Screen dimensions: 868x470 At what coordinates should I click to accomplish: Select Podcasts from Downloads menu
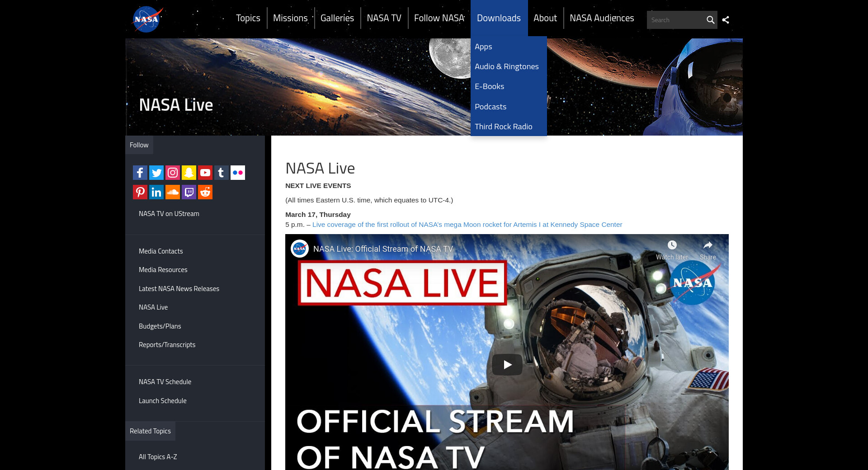(x=491, y=107)
